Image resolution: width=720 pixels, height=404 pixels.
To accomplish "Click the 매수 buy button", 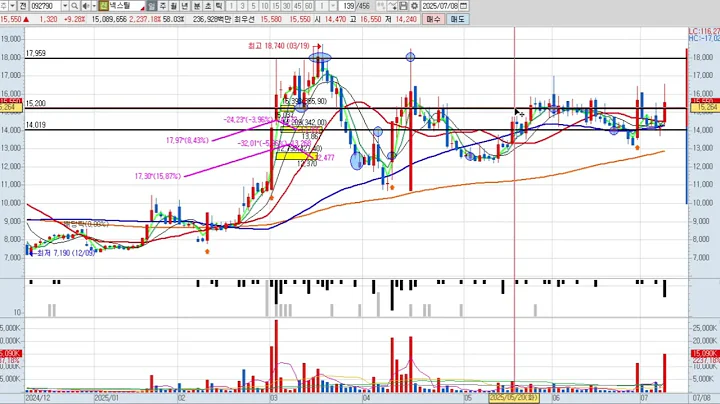I will click(x=433, y=19).
